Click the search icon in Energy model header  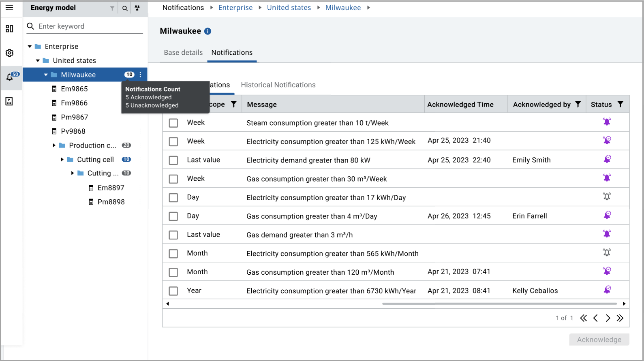(x=125, y=8)
